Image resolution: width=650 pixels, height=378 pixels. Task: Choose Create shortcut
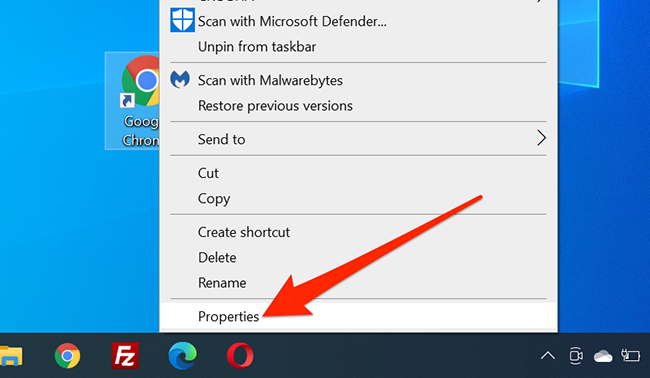[x=359, y=232]
